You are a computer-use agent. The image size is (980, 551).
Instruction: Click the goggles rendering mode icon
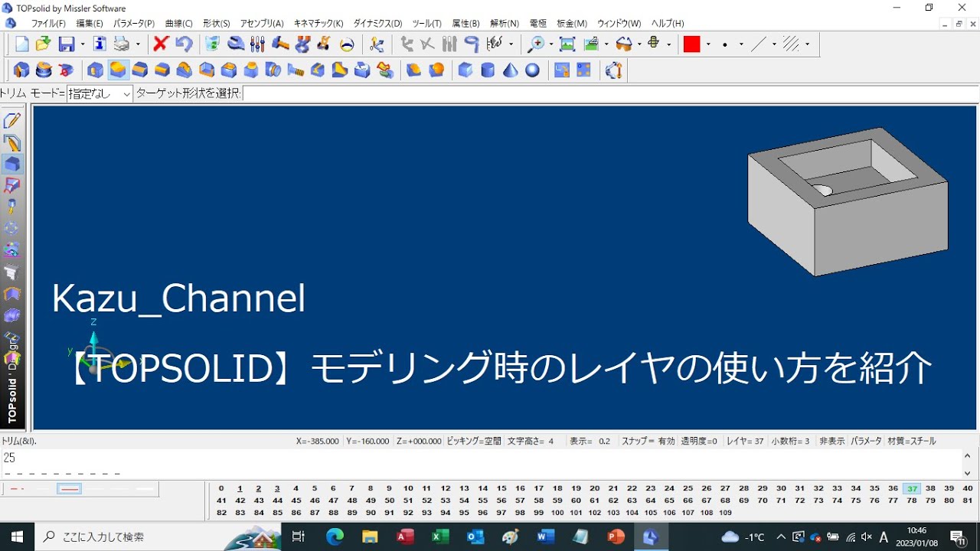point(623,44)
